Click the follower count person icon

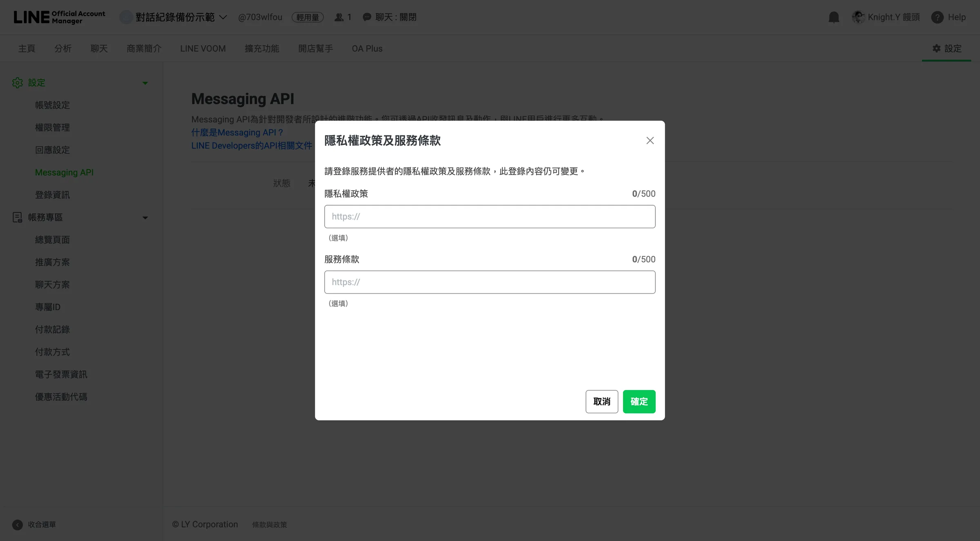pyautogui.click(x=339, y=17)
